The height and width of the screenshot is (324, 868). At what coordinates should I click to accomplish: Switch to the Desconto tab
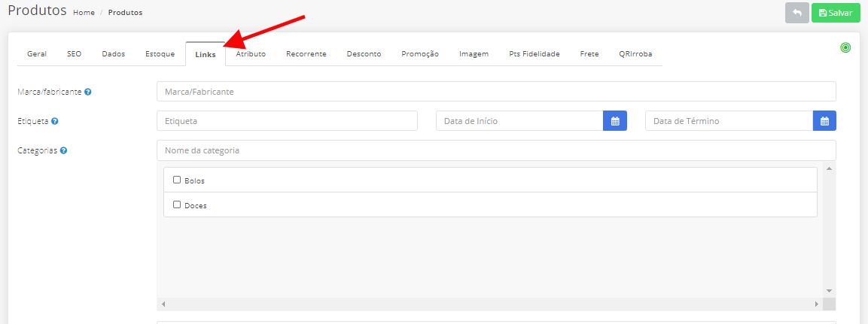364,54
